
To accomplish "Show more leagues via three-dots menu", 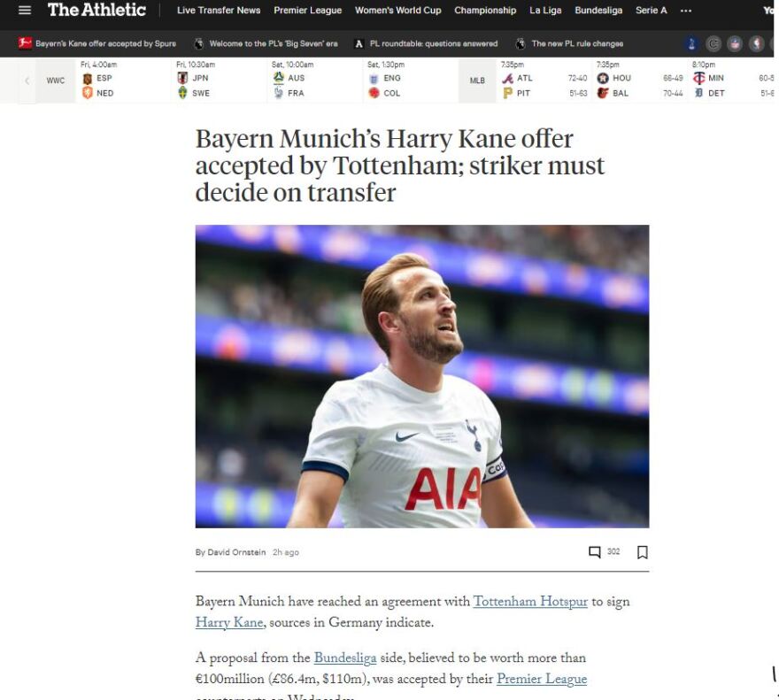I will [685, 11].
